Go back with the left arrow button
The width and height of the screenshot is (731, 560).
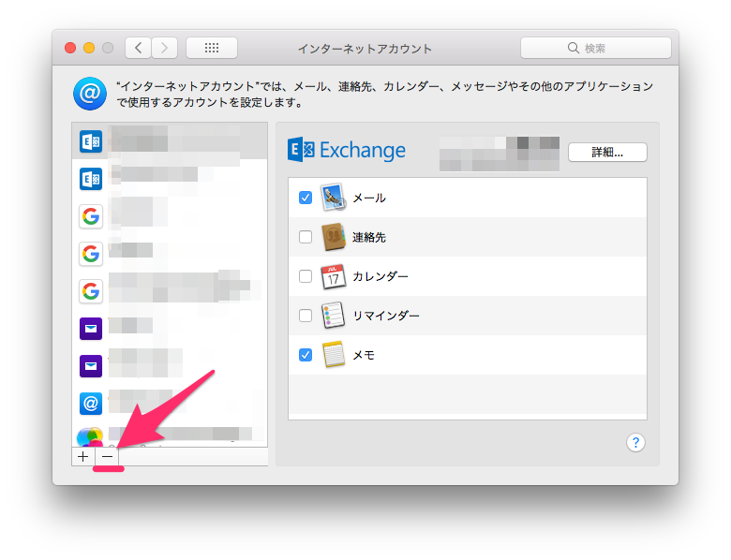click(x=139, y=48)
